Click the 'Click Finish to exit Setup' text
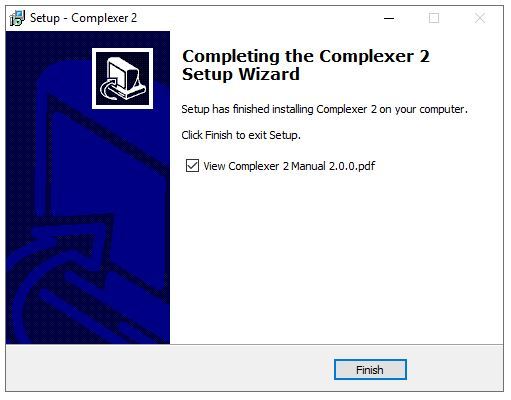Screen dimensions: 511x400 (x=241, y=135)
